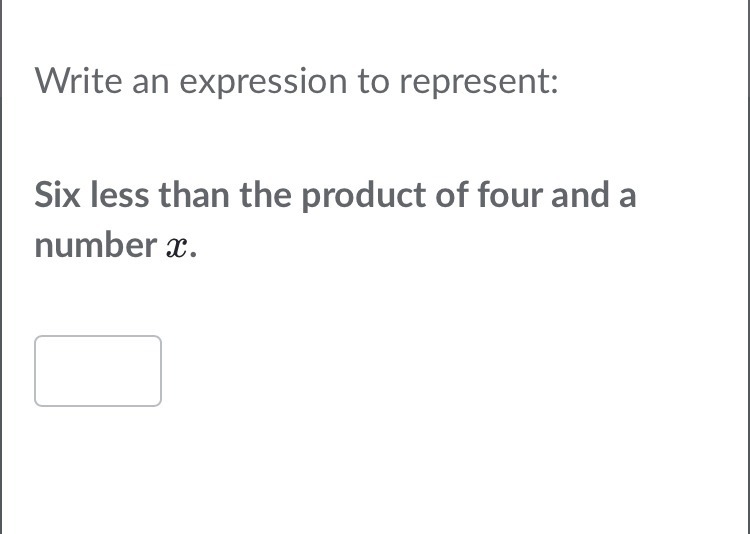Click the italic variable x
Viewport: 750px width, 534px height.
coord(176,248)
